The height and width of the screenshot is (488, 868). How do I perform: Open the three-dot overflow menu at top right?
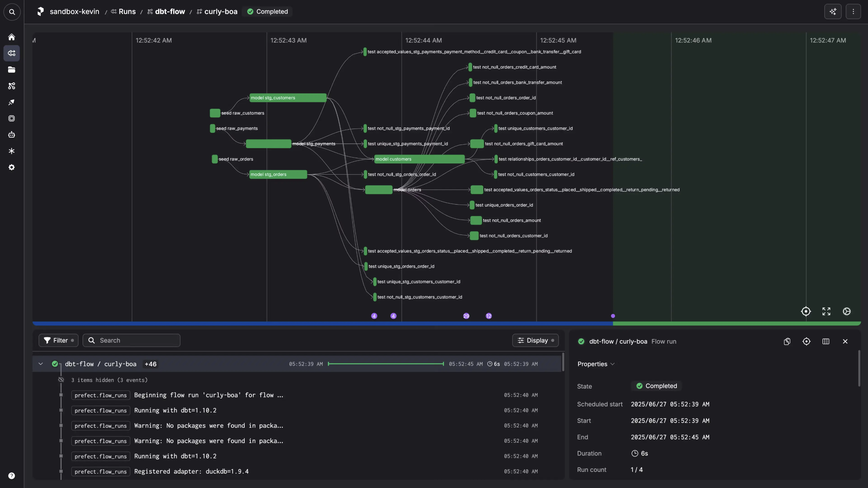pyautogui.click(x=853, y=11)
